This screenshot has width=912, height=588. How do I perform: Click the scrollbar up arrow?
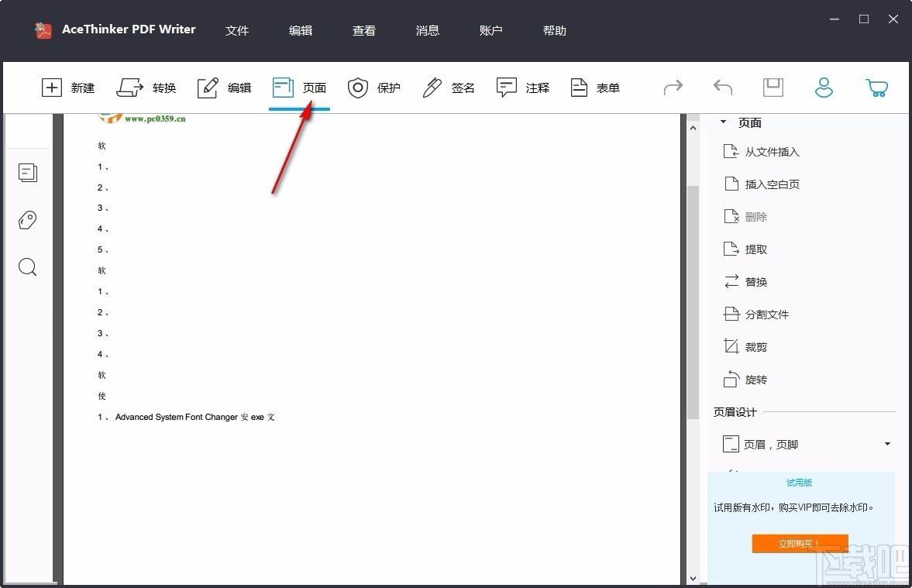click(693, 128)
